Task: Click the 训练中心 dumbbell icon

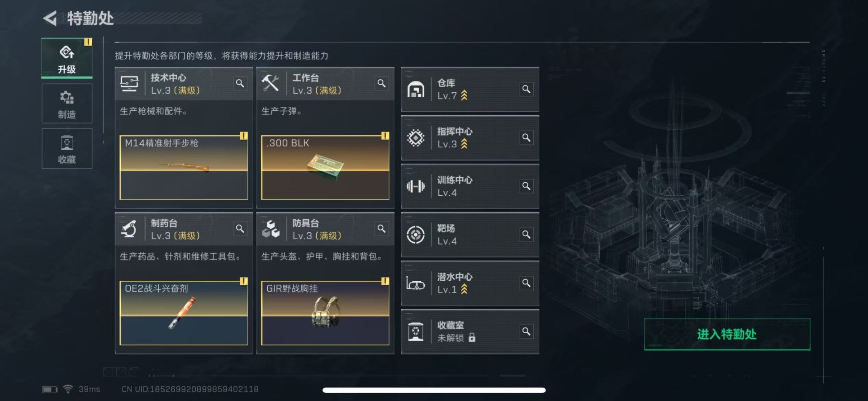Action: point(416,186)
